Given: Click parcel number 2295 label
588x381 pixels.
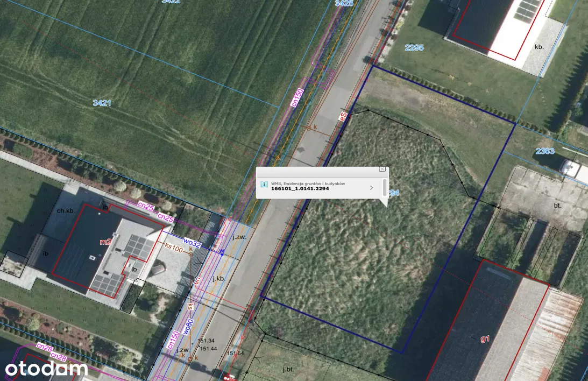Looking at the screenshot, I should coord(414,47).
